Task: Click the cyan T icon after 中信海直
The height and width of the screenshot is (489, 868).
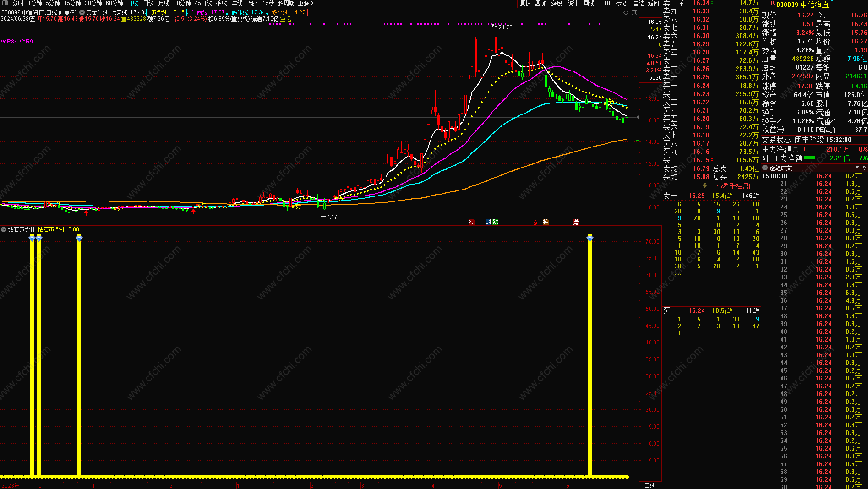Action: pyautogui.click(x=832, y=3)
